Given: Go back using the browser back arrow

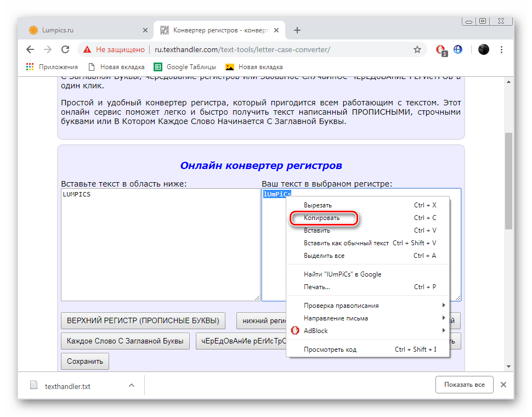Looking at the screenshot, I should click(30, 49).
